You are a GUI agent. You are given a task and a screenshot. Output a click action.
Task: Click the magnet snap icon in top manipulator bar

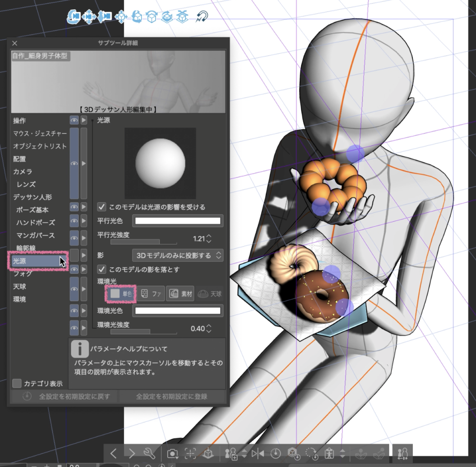pyautogui.click(x=201, y=17)
